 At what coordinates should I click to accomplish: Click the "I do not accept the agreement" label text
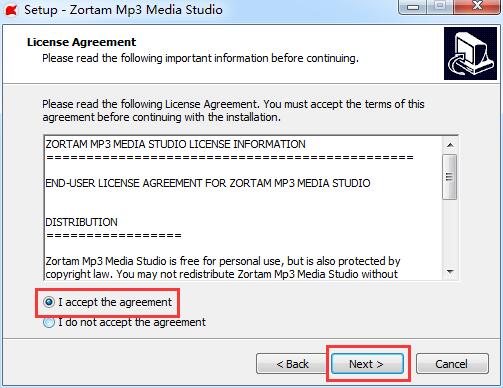point(132,322)
